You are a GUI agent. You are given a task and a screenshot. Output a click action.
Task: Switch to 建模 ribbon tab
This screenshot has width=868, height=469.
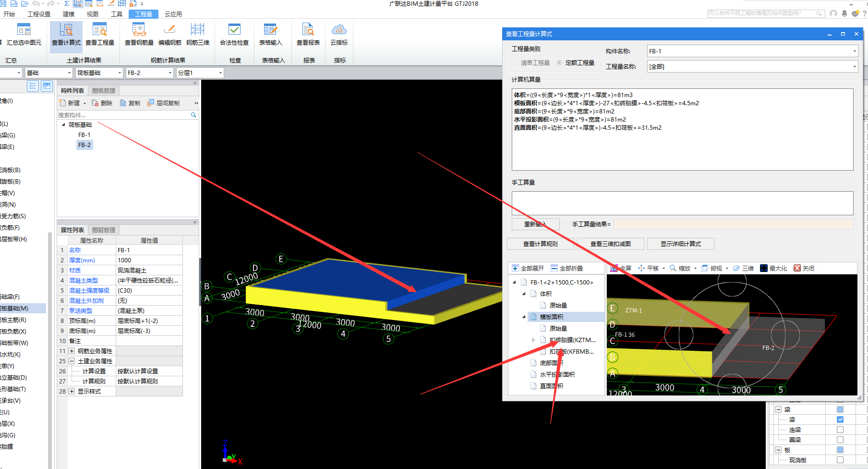69,14
